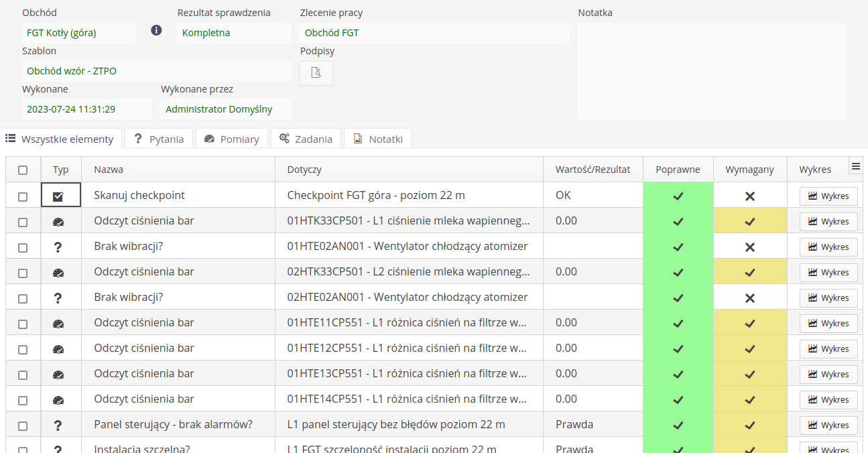Image resolution: width=868 pixels, height=453 pixels.
Task: Show Wykres for Skanuj checkpoint row
Action: (x=828, y=196)
